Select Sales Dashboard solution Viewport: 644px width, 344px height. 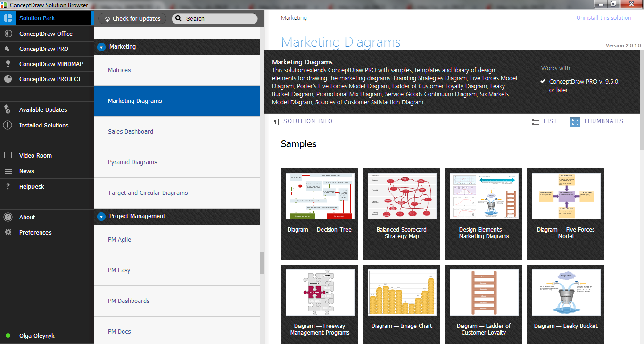177,132
